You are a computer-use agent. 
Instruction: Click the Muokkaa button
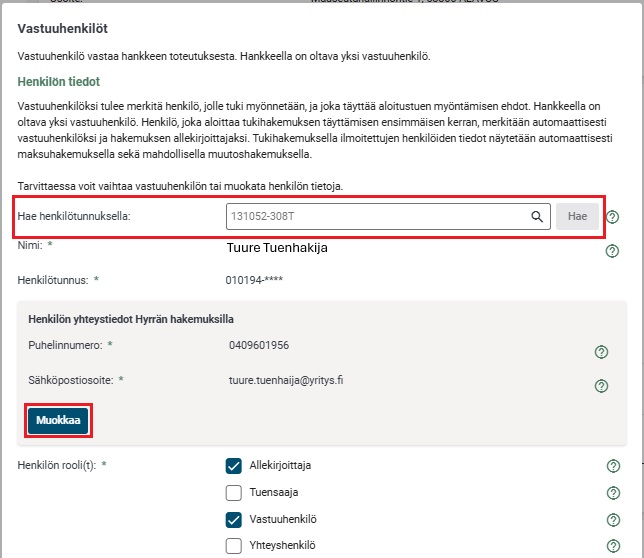pos(59,421)
